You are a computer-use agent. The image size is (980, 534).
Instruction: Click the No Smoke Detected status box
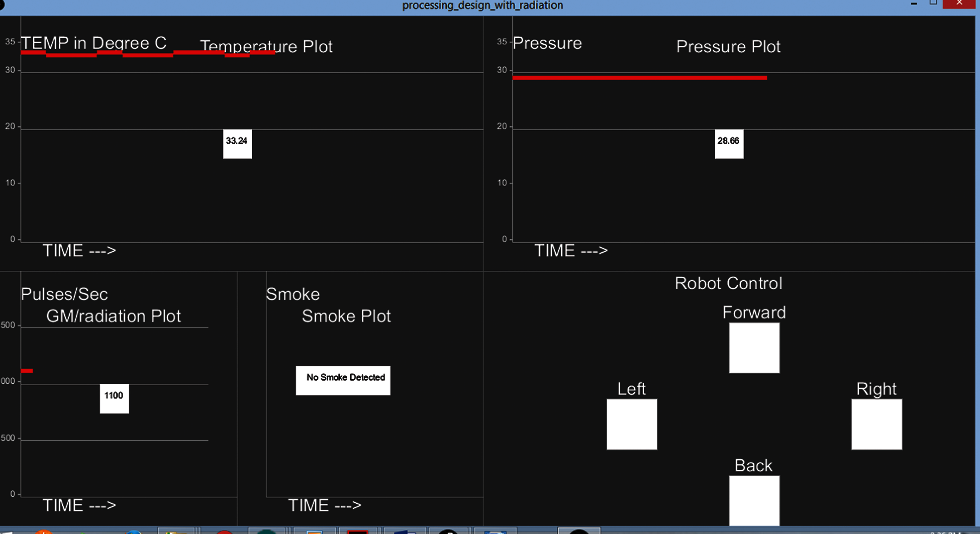click(343, 380)
